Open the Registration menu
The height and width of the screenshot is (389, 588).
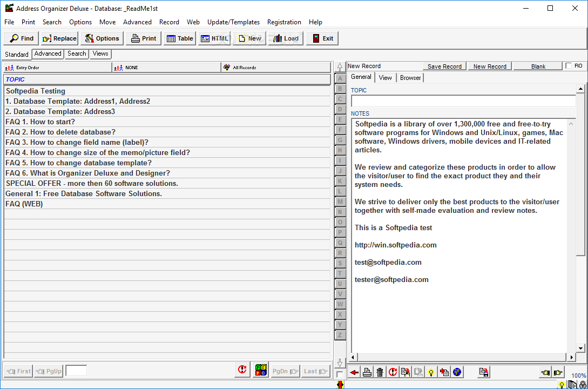pos(284,22)
